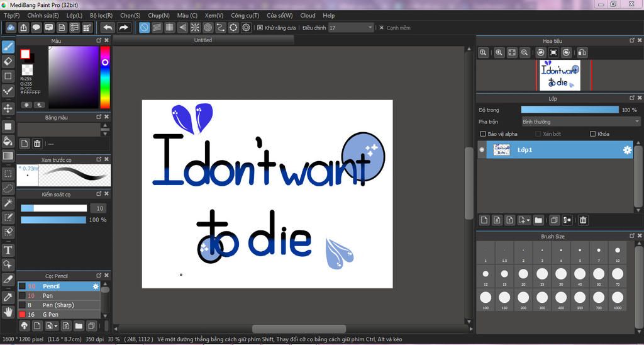The image size is (644, 345).
Task: Select the Pen (Sharp) brush
Action: point(58,305)
